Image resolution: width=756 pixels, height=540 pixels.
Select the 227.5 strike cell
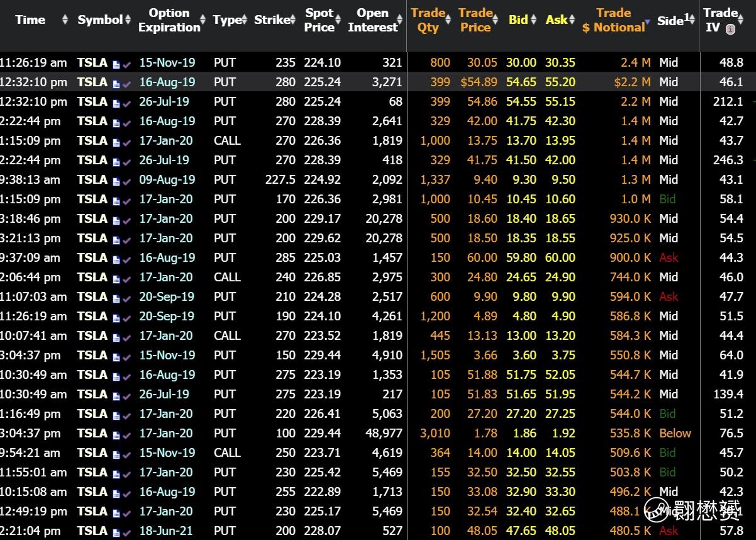tap(280, 179)
